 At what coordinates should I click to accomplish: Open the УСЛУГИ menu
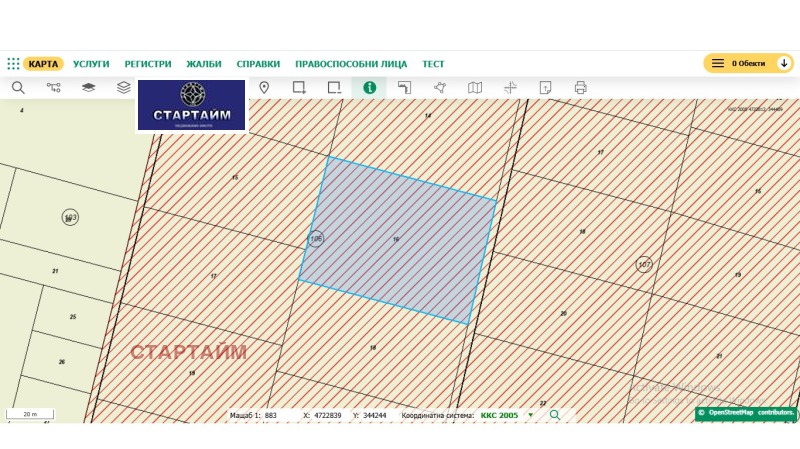tap(91, 64)
